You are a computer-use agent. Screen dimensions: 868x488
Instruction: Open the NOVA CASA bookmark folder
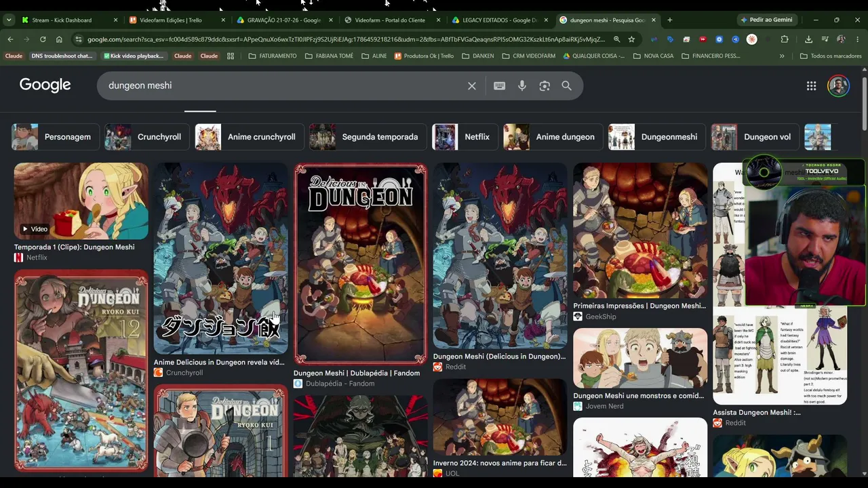click(654, 56)
